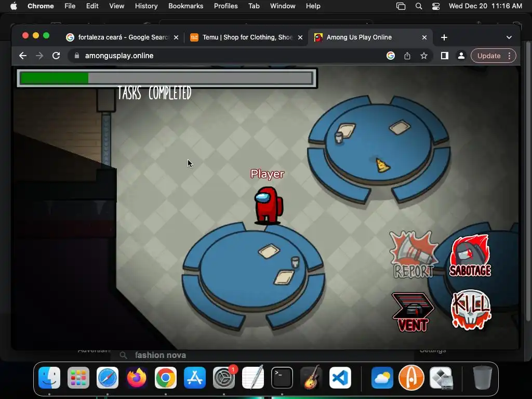This screenshot has width=532, height=399.
Task: Open Visual Studio Code from the Dock
Action: click(340, 378)
